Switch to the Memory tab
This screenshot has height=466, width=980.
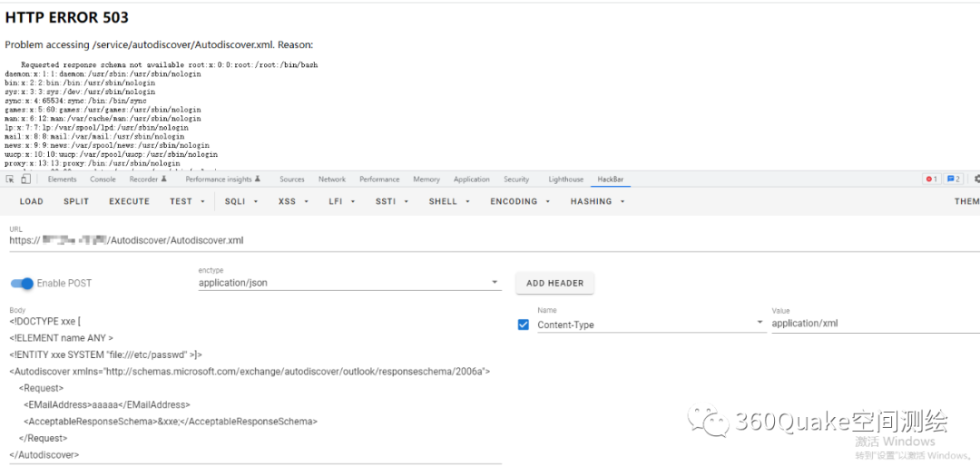(426, 180)
